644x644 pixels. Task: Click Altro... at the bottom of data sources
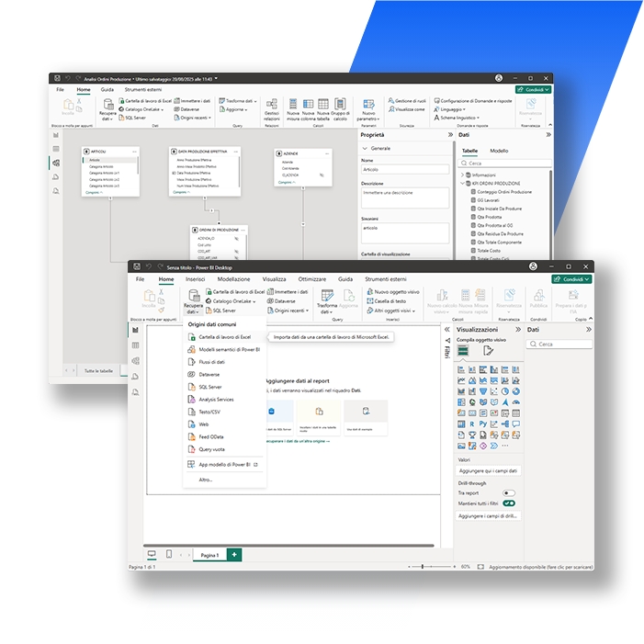(205, 479)
